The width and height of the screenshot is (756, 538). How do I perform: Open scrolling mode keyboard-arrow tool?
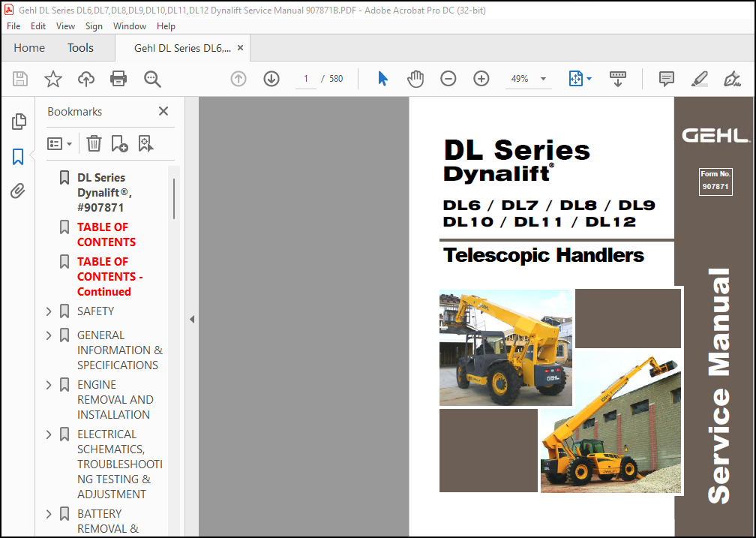pos(618,79)
